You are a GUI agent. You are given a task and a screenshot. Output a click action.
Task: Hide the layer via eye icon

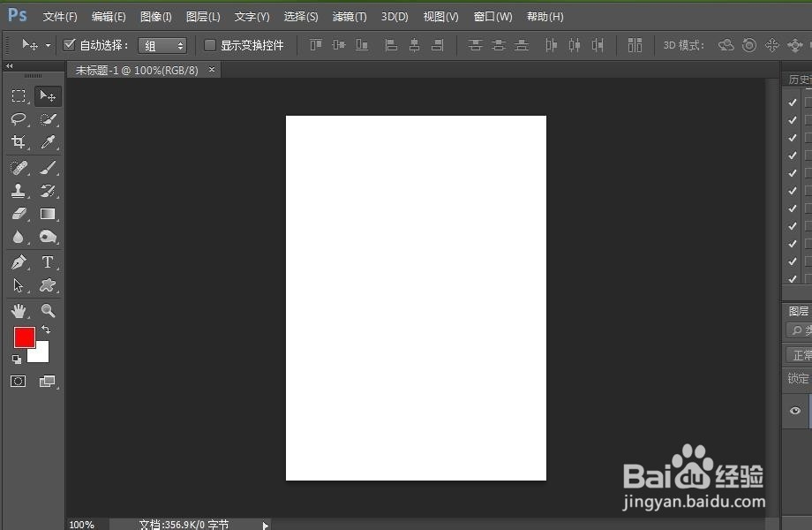795,411
